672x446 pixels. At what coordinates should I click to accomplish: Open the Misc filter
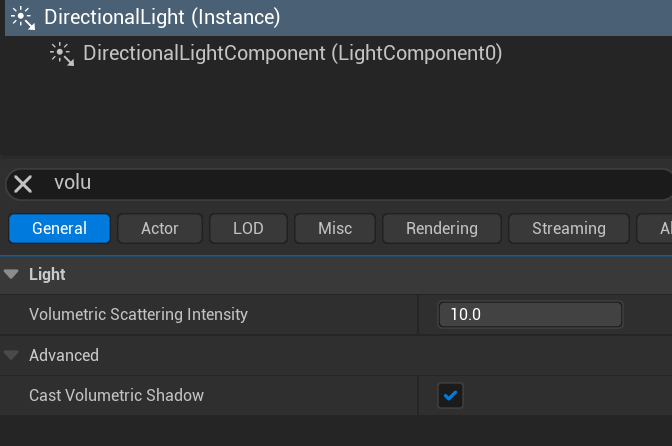pos(335,228)
